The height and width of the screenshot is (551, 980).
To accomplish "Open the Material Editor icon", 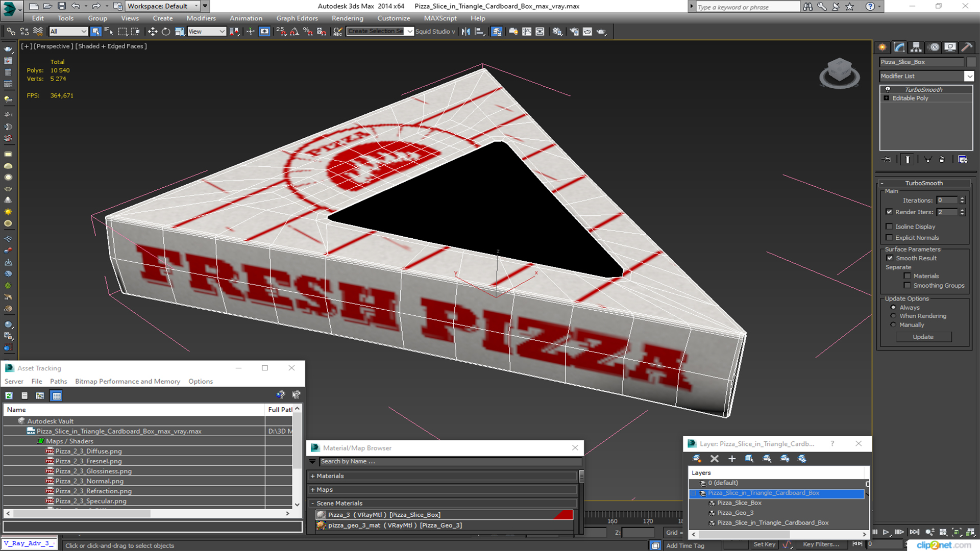I will tap(557, 32).
